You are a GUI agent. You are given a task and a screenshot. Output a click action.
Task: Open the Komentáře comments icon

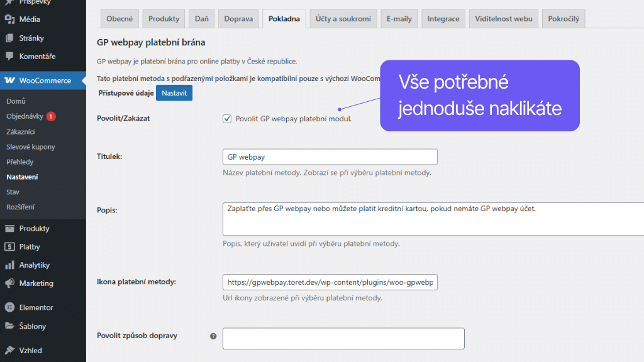point(11,57)
